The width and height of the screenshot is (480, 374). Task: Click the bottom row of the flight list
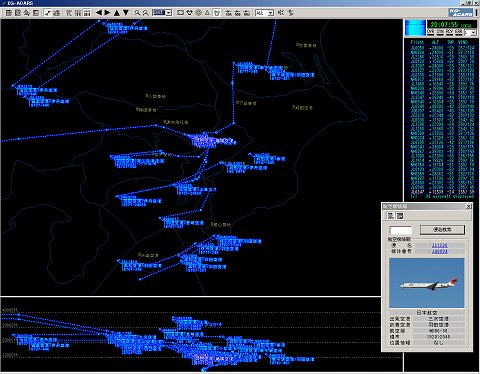click(x=441, y=192)
